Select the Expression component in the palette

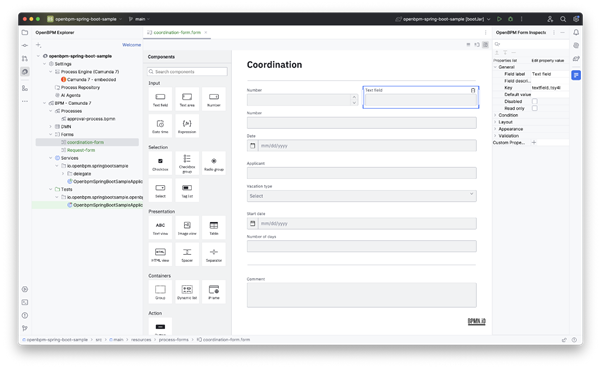click(187, 126)
